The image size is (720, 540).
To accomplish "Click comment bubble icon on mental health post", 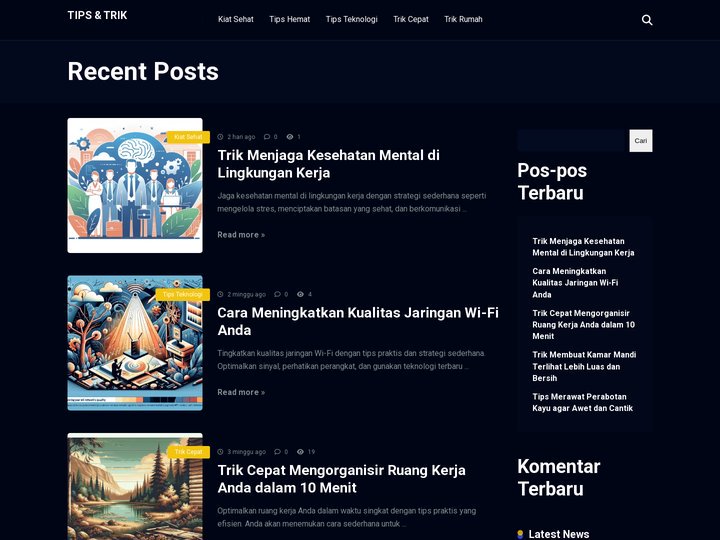I will point(267,137).
